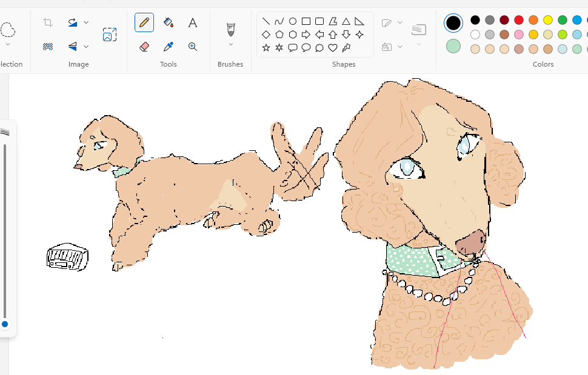Choose the yellow palette color

tap(548, 20)
